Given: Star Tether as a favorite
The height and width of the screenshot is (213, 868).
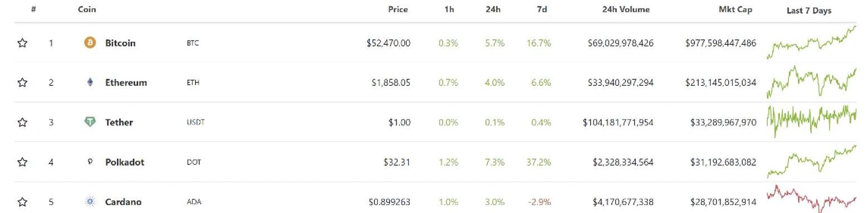Looking at the screenshot, I should point(22,122).
